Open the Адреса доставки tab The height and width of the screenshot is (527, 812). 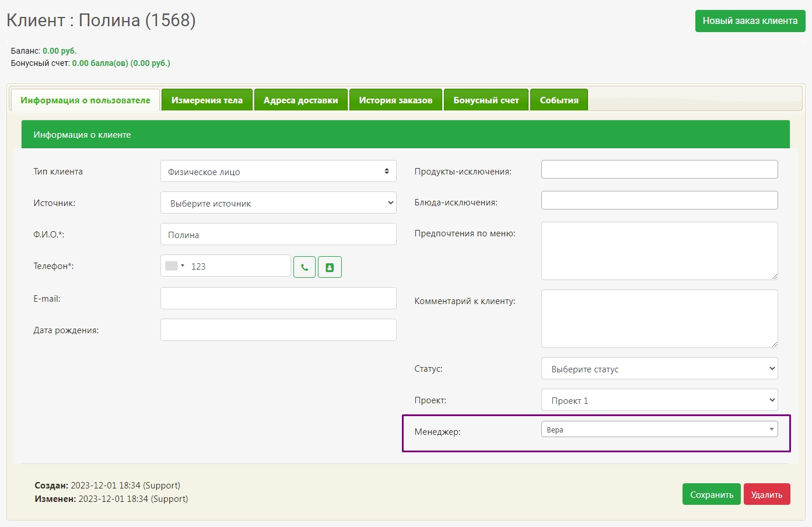(x=300, y=100)
